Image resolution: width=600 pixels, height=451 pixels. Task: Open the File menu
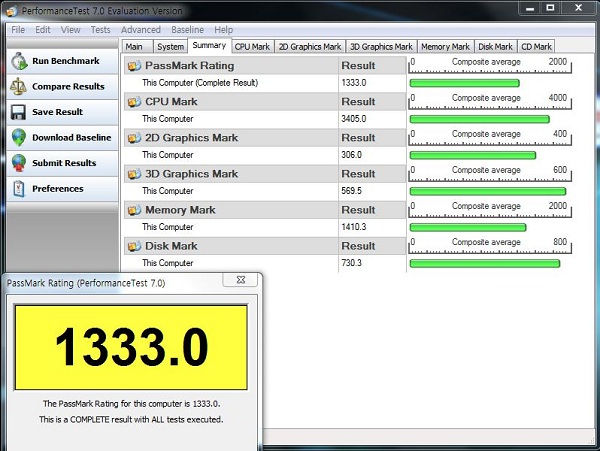(x=18, y=30)
